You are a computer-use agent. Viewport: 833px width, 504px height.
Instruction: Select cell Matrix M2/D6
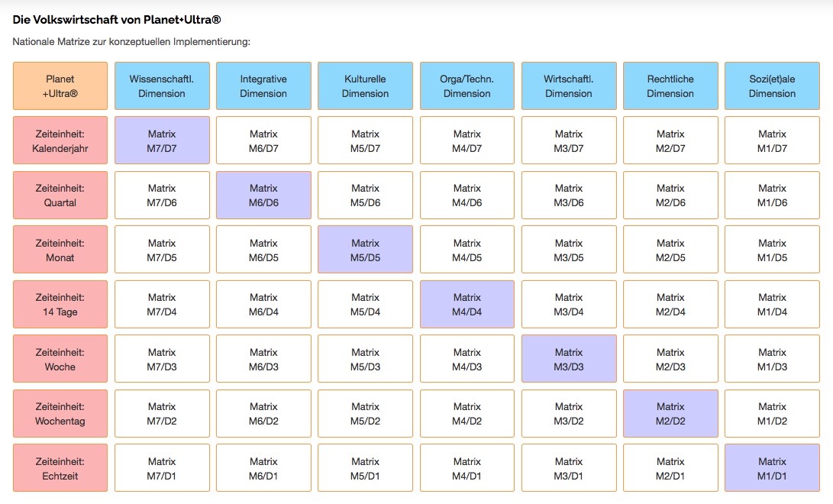point(670,195)
